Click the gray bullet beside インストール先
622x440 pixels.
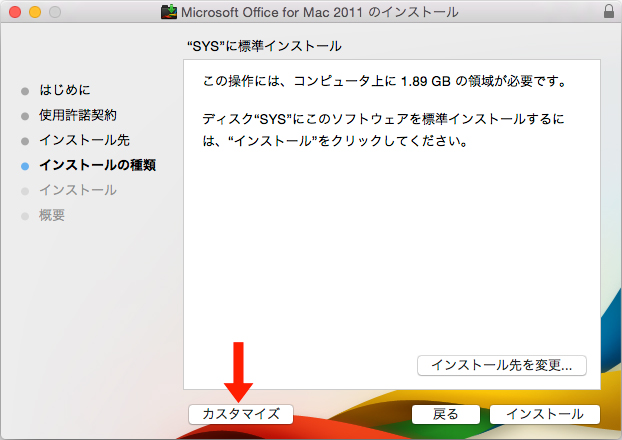click(25, 141)
